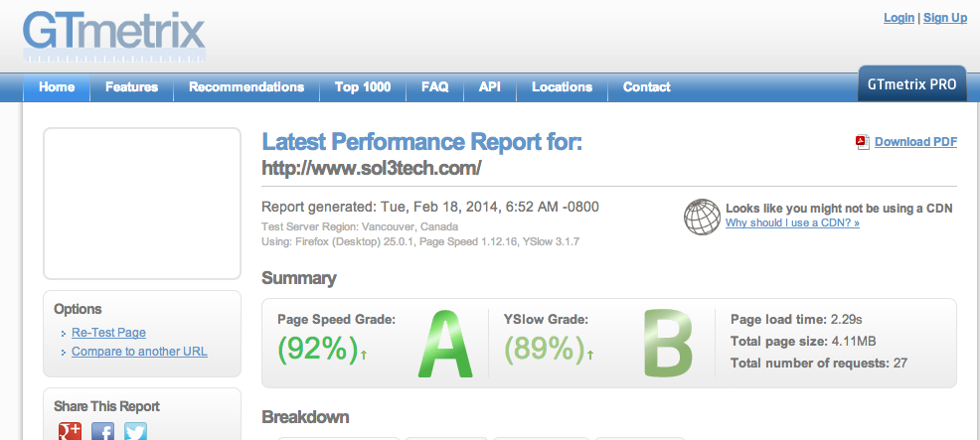This screenshot has width=980, height=440.
Task: Share report via Facebook icon
Action: tap(102, 431)
